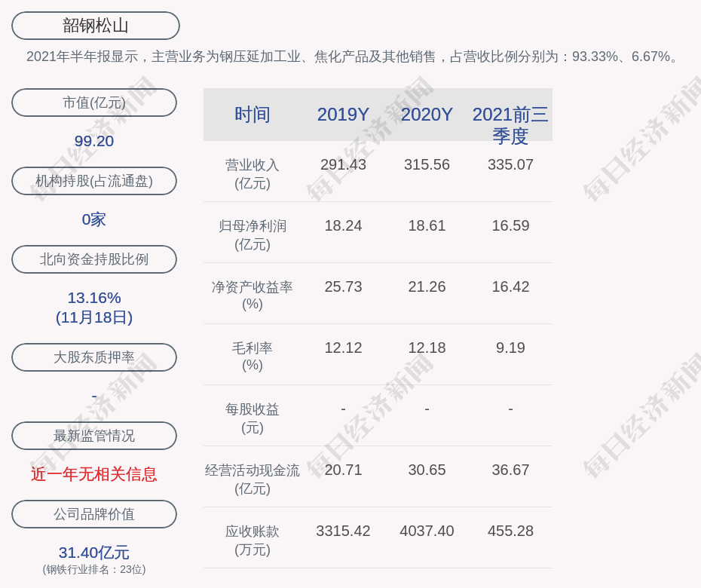Screen dimensions: 701x588
Task: Select ROE value 16.42
Action: pyautogui.click(x=510, y=286)
